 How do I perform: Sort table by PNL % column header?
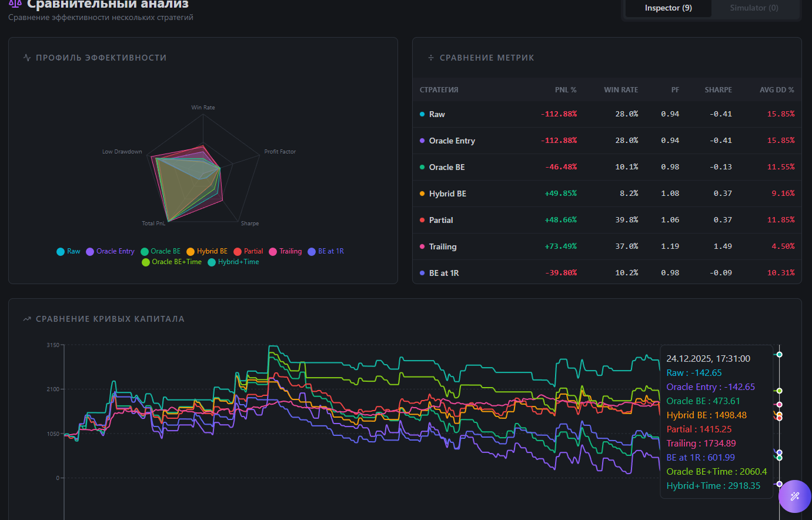(565, 90)
